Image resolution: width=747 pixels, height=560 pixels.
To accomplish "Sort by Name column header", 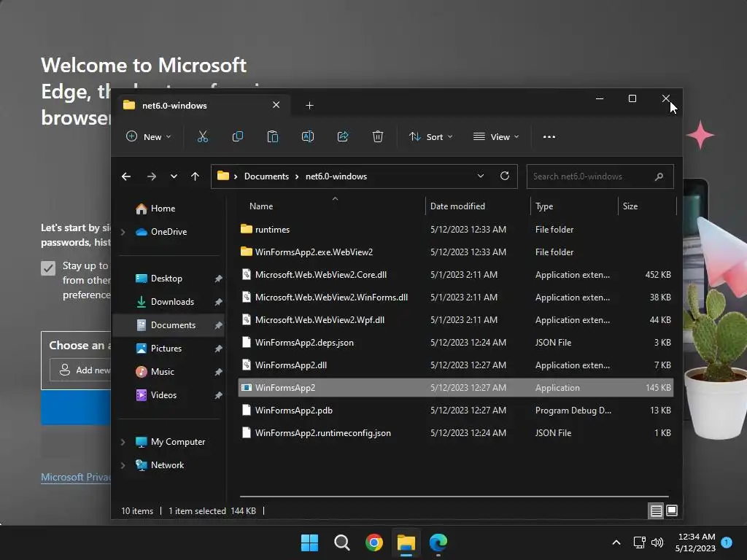I will click(261, 206).
